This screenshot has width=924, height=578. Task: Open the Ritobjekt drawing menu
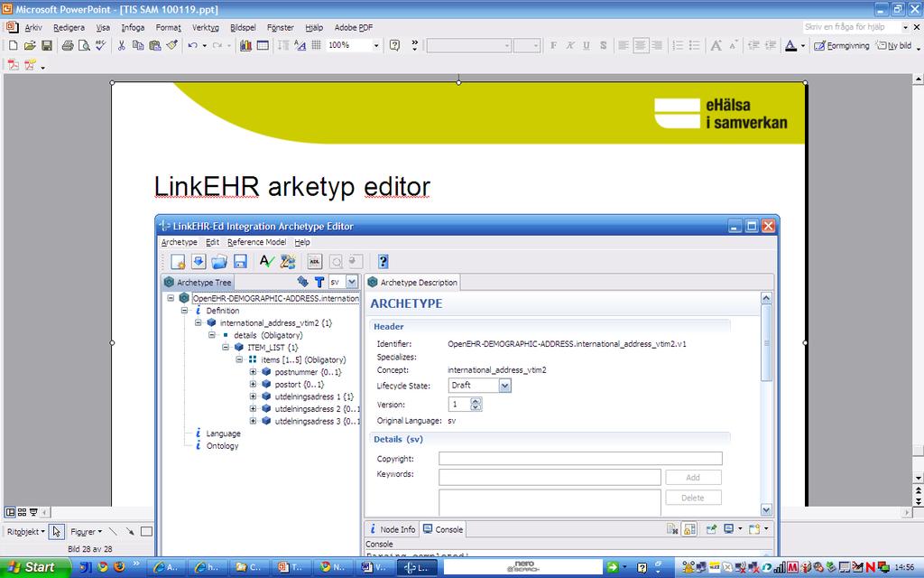[x=25, y=531]
